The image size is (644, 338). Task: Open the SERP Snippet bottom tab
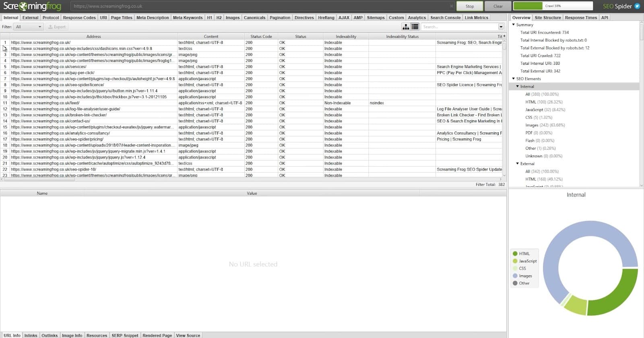(125, 335)
